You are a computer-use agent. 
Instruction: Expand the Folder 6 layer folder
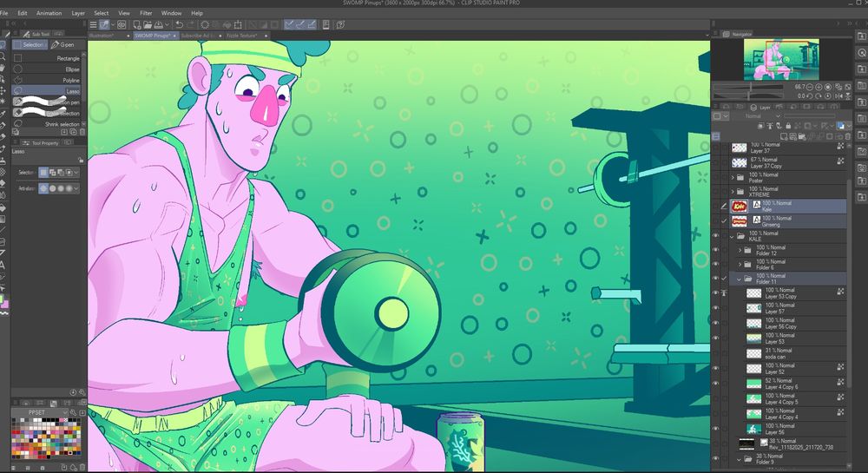740,265
